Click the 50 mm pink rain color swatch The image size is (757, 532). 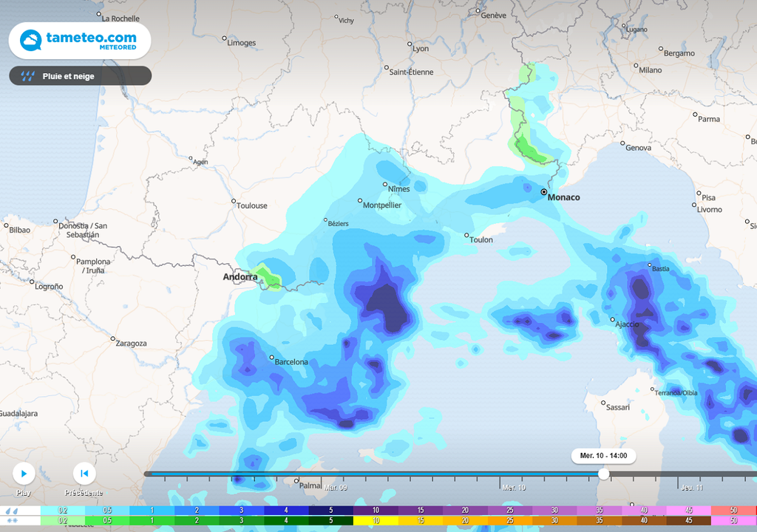pyautogui.click(x=733, y=510)
